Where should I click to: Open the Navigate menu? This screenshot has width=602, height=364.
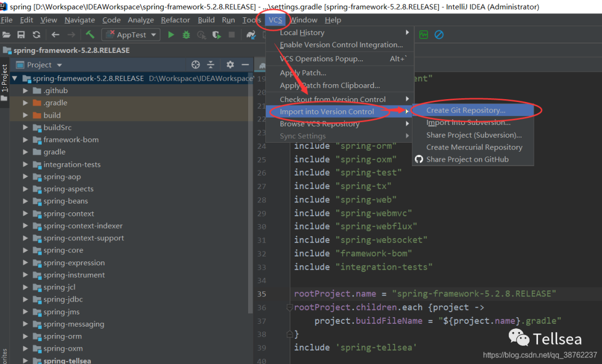pyautogui.click(x=80, y=20)
